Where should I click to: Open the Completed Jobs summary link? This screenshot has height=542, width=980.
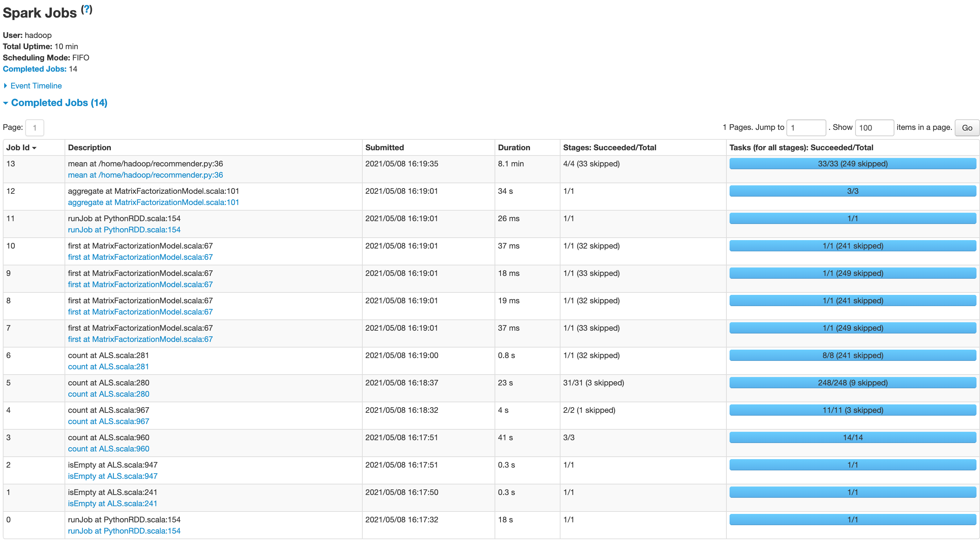click(x=35, y=69)
